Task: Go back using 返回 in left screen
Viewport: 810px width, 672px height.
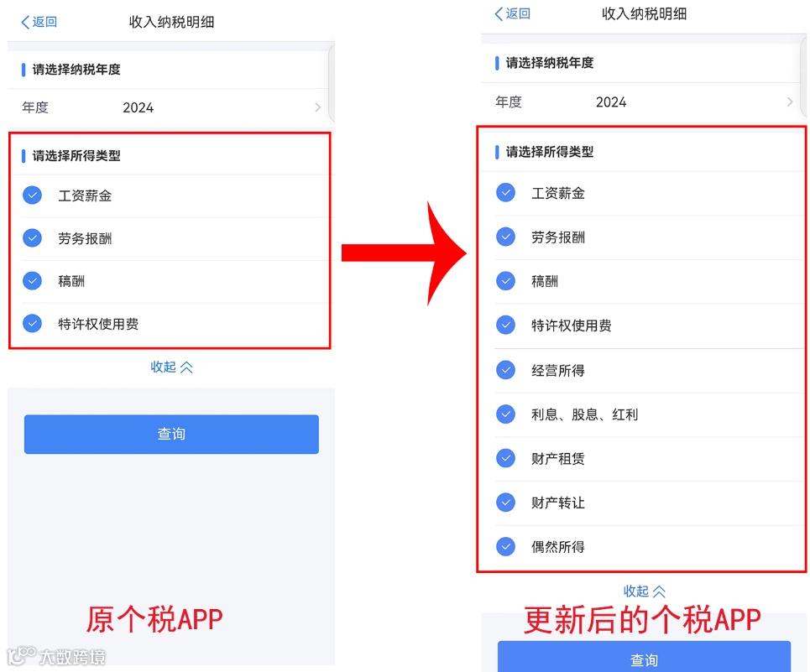Action: coord(39,22)
